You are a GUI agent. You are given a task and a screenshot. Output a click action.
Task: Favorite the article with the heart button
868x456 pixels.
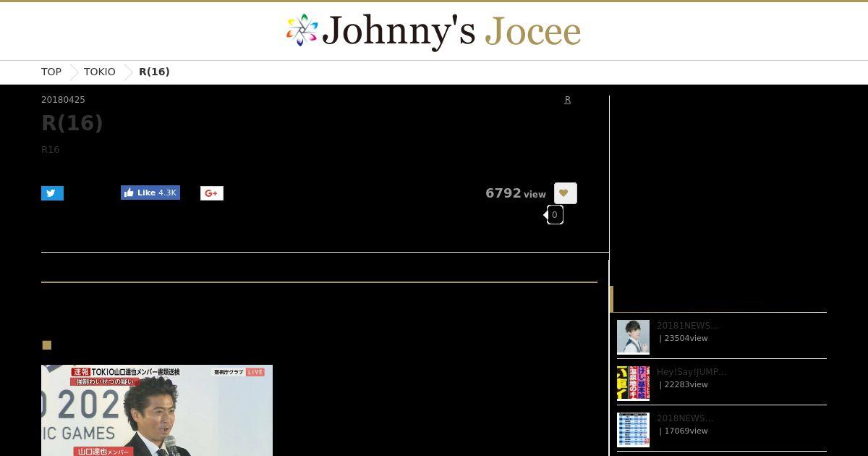[x=565, y=193]
